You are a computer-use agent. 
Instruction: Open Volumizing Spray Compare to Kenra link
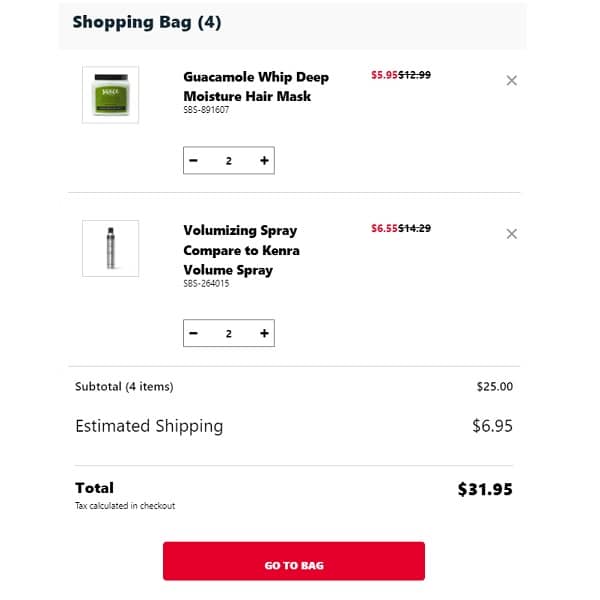pos(241,250)
